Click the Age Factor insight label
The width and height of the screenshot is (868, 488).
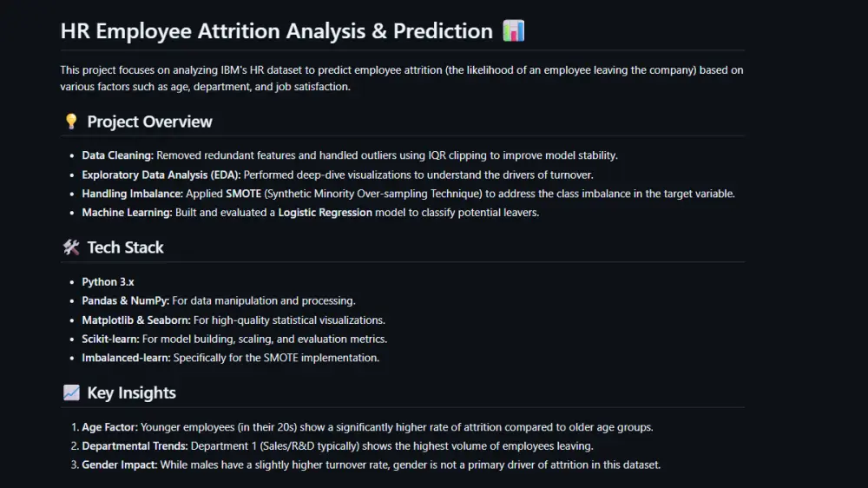tap(109, 427)
